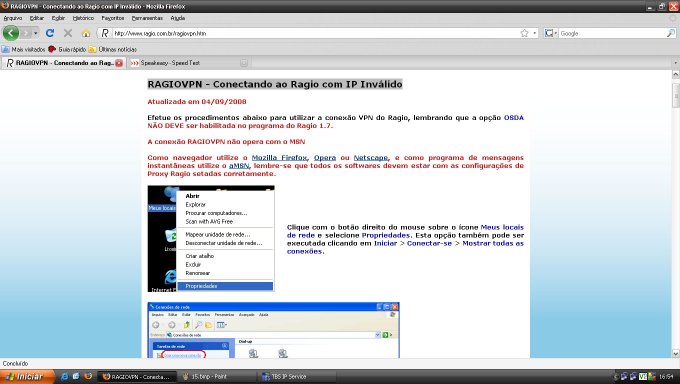The height and width of the screenshot is (384, 680).
Task: Click the system tray clock showing 16:54
Action: (x=667, y=377)
